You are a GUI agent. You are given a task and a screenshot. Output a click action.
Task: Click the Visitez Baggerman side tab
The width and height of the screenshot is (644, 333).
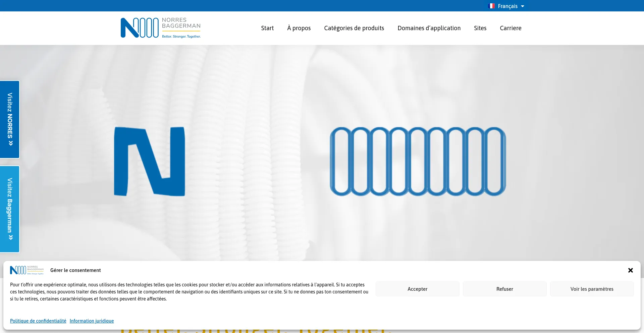coord(10,209)
